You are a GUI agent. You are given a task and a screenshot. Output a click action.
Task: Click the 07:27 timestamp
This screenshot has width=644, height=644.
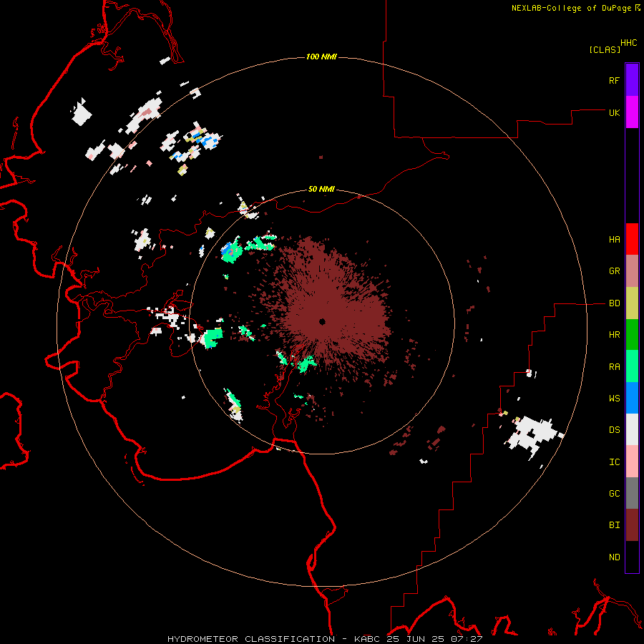coord(467,639)
